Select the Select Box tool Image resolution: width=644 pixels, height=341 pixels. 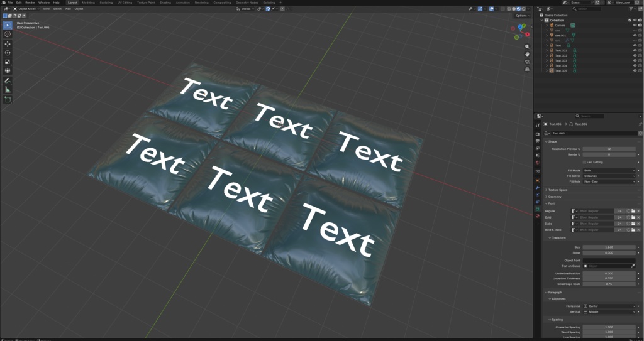tap(8, 25)
